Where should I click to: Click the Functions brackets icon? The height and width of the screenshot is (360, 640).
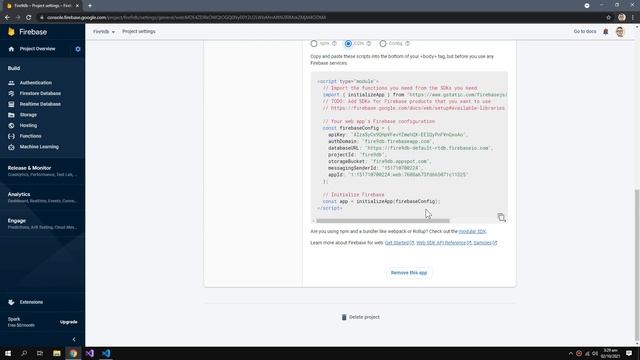click(x=11, y=136)
